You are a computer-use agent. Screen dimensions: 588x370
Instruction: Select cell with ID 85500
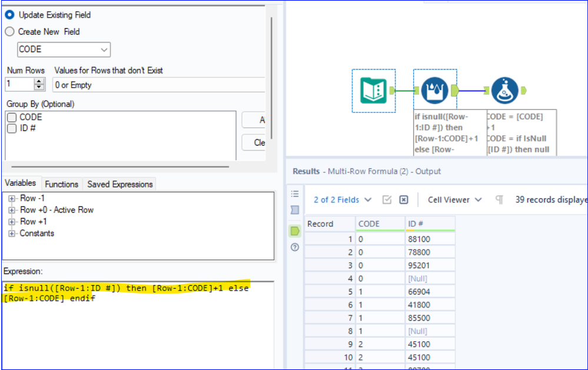[x=430, y=318]
